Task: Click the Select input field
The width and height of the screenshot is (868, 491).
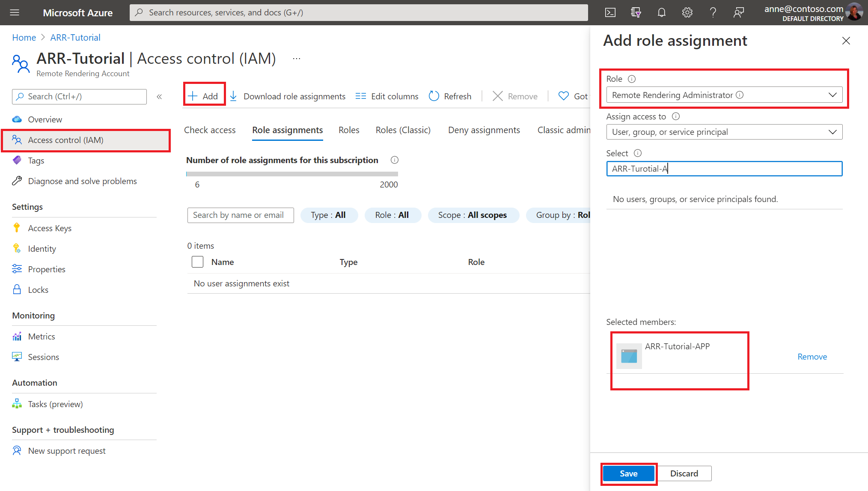Action: [724, 168]
